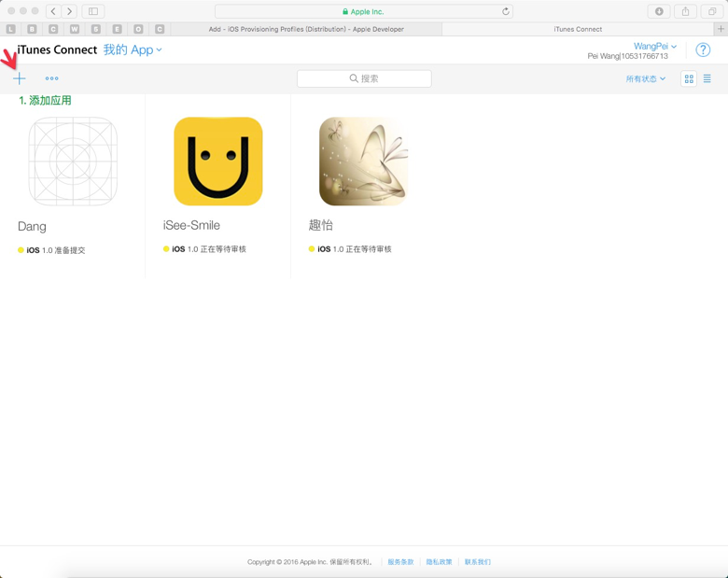The height and width of the screenshot is (578, 728).
Task: Open 服务条款 footer link
Action: (400, 562)
